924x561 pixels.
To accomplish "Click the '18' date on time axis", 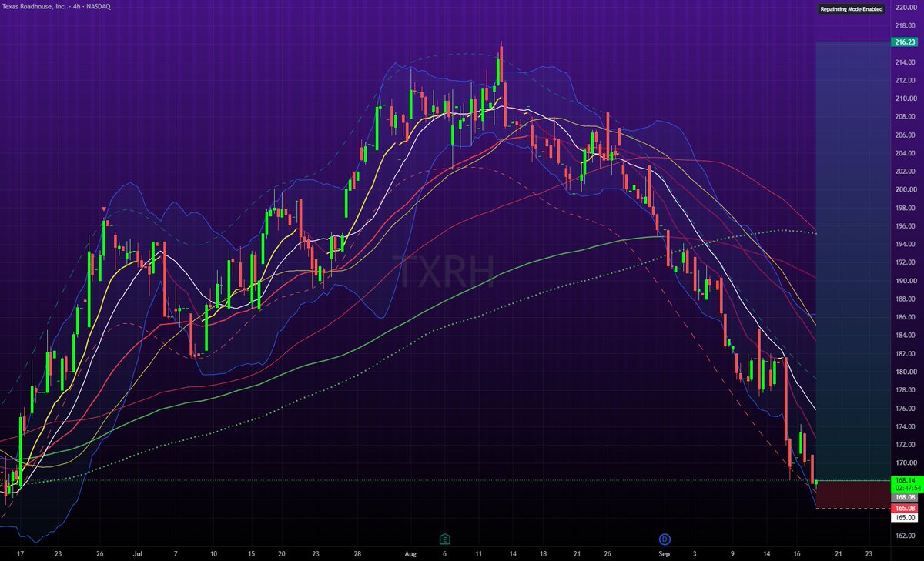I will pos(543,553).
